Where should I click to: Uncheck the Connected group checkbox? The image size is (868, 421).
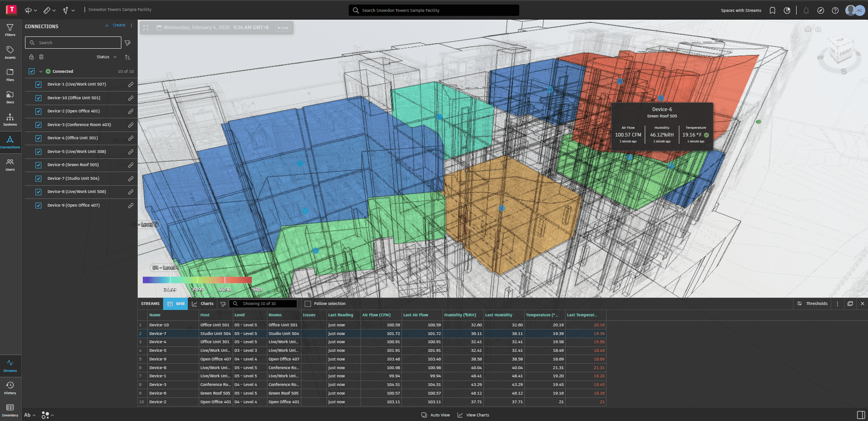pos(31,71)
